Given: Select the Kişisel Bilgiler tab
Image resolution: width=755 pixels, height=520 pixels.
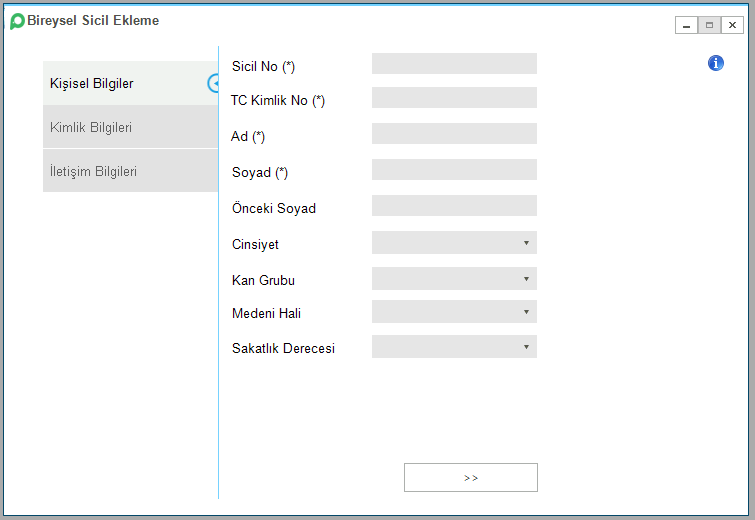Looking at the screenshot, I should click(x=130, y=83).
